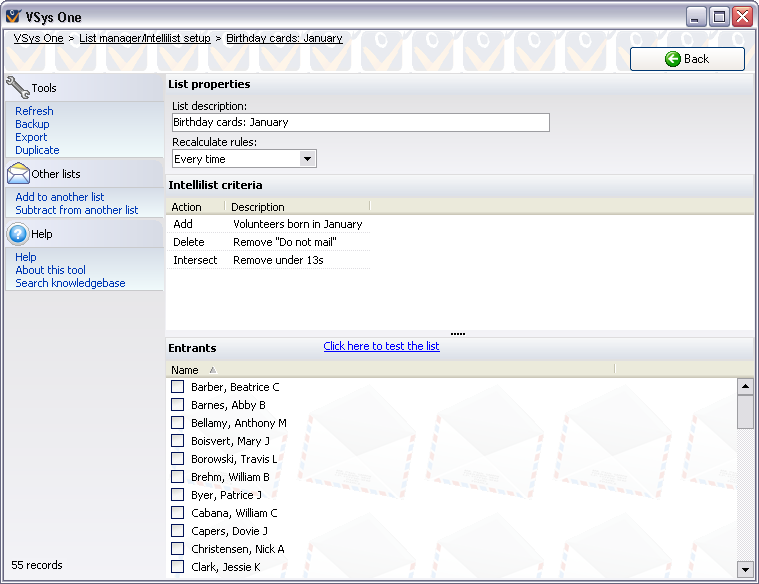Check Borowski, Travis L entry
The width and height of the screenshot is (759, 584).
178,458
